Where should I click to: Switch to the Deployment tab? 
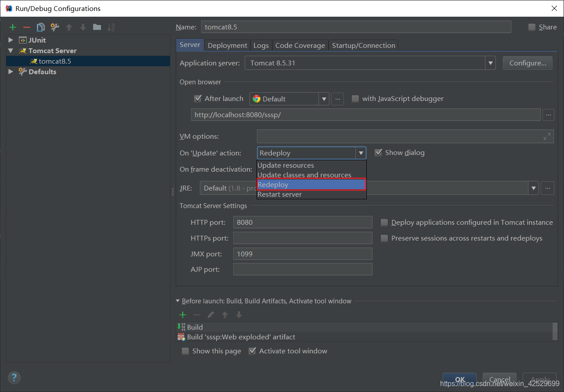228,45
